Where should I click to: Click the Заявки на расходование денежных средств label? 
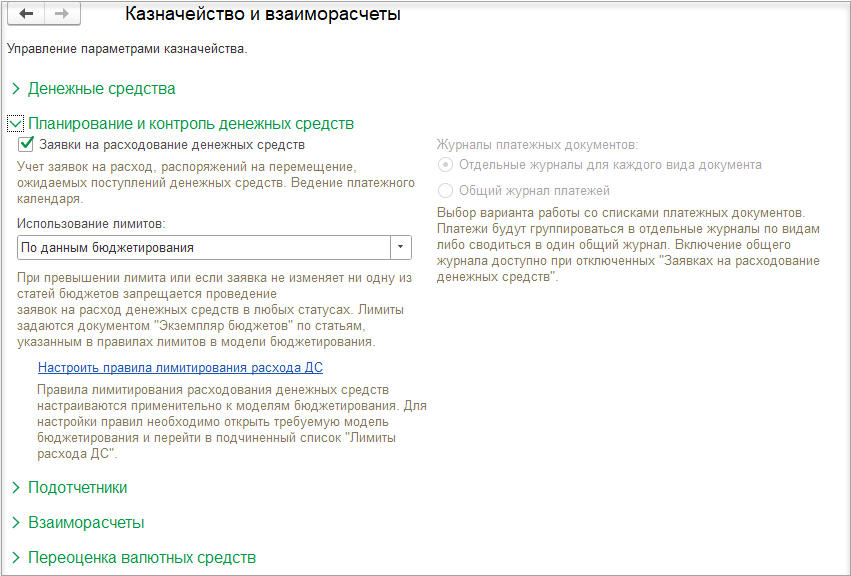[x=172, y=145]
